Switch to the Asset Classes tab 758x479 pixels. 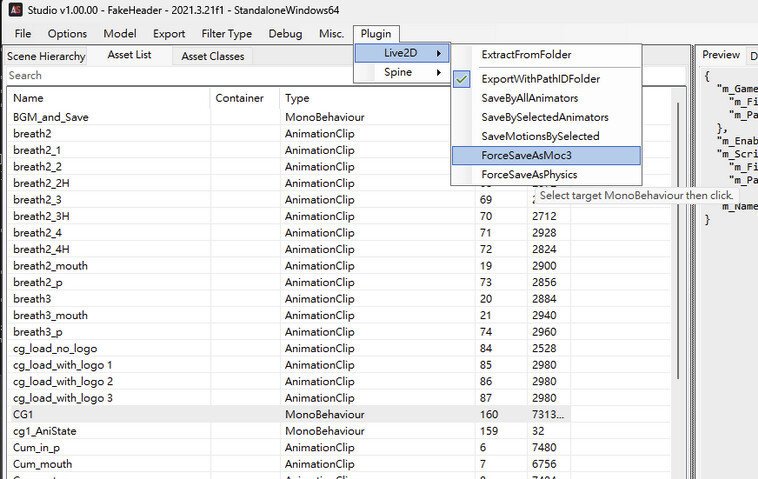tap(213, 57)
